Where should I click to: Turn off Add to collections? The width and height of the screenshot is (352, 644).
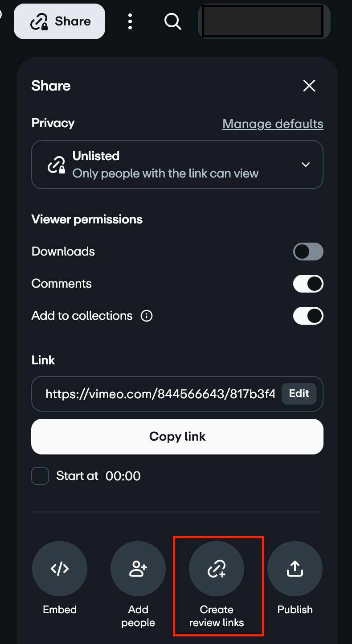pyautogui.click(x=308, y=316)
